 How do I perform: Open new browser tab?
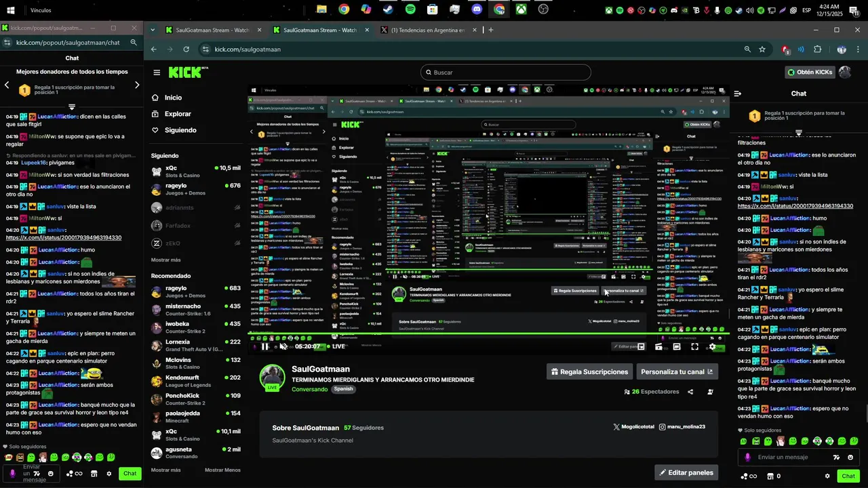click(491, 30)
